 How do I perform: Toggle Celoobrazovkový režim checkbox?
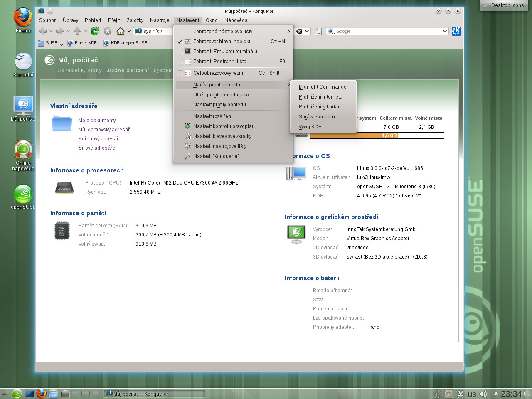point(180,73)
